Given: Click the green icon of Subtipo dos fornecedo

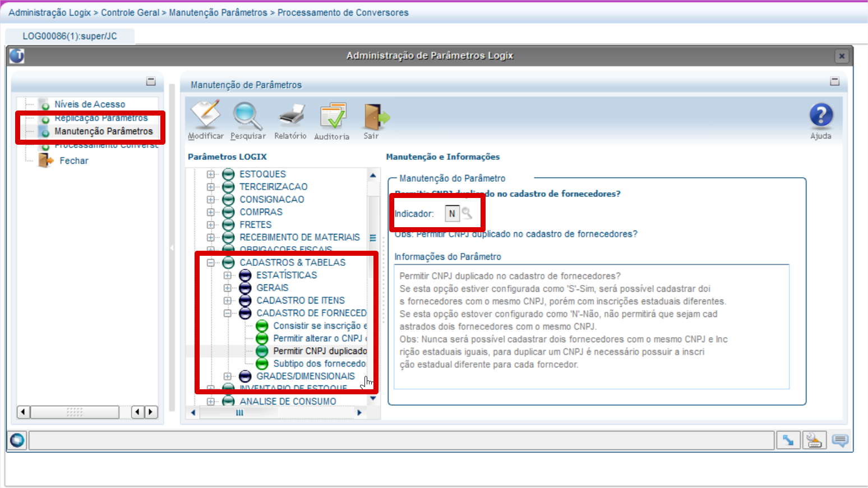Looking at the screenshot, I should click(x=262, y=363).
